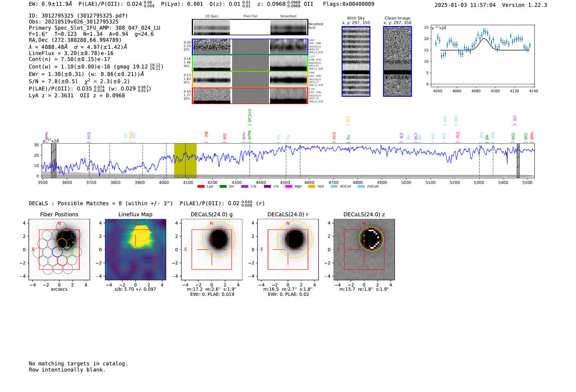Select the Fiber Positions plot

(59, 250)
